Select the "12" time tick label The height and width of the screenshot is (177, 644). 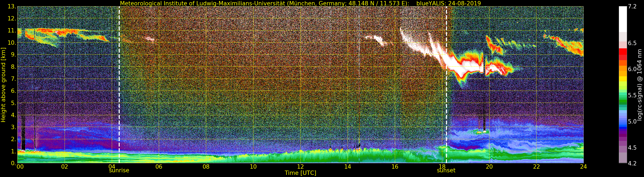300,167
